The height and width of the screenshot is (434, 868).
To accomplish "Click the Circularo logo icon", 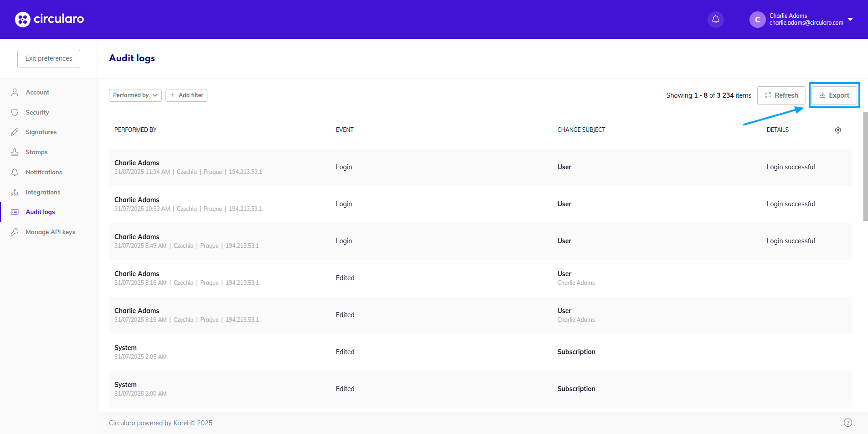I will (x=22, y=19).
